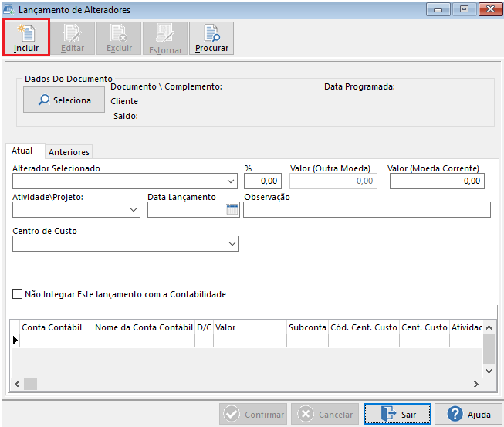Screen dimensions: 504x427
Task: Open the Procurar search tool
Action: (x=211, y=39)
